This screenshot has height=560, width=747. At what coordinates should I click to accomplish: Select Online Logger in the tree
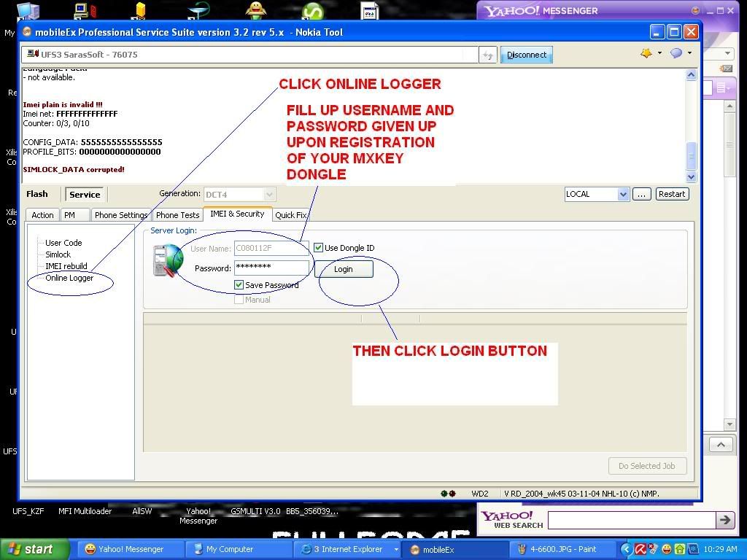tap(69, 278)
